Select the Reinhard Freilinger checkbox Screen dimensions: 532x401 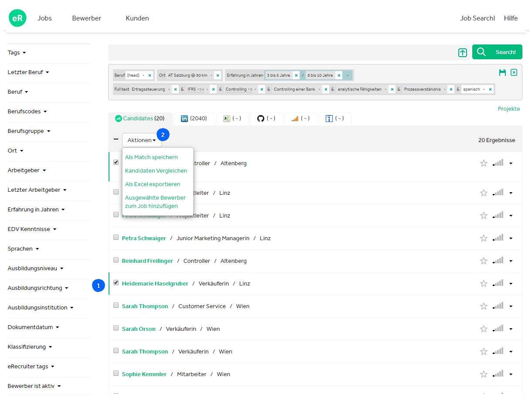[116, 260]
